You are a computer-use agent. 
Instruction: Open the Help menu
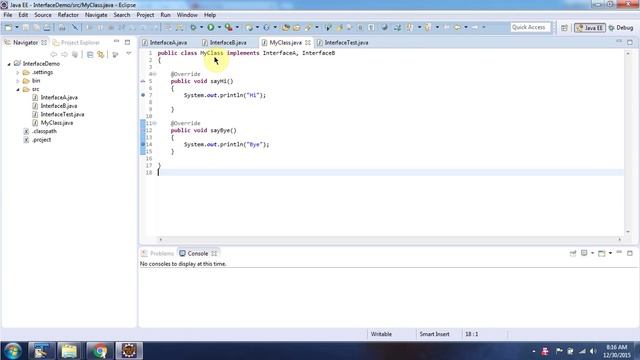210,15
